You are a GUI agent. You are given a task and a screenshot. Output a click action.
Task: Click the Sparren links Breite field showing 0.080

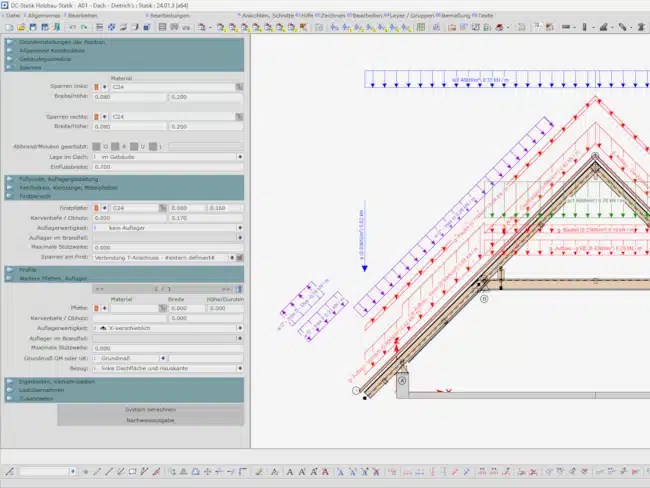(x=129, y=97)
